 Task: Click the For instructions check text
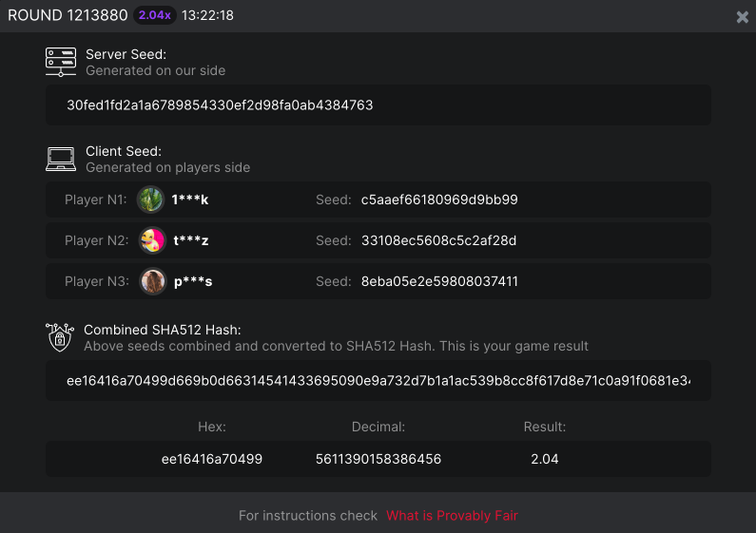click(x=308, y=516)
